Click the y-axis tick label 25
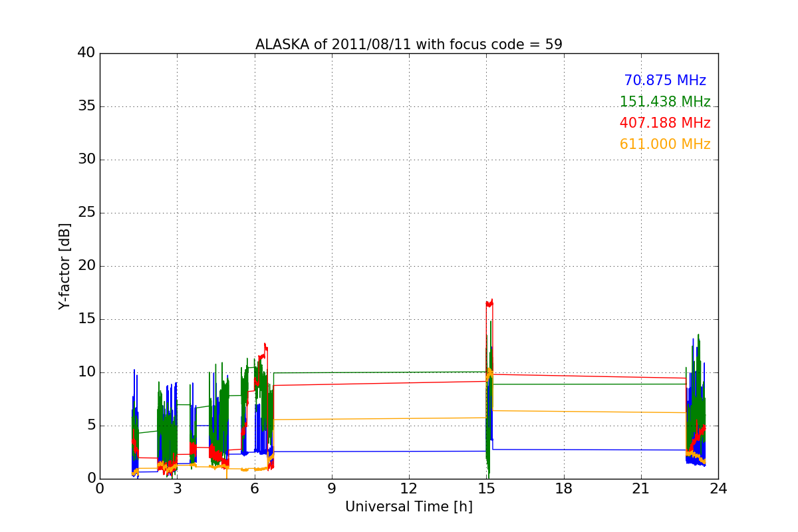 tap(86, 213)
